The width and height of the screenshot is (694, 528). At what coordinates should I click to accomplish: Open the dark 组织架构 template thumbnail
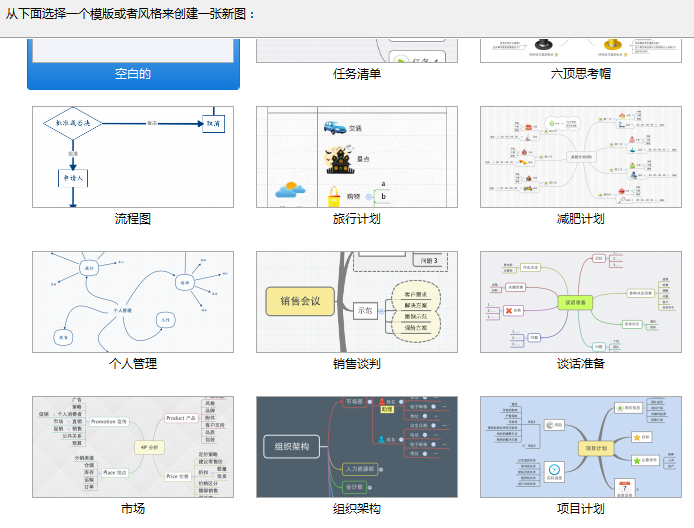coord(357,447)
